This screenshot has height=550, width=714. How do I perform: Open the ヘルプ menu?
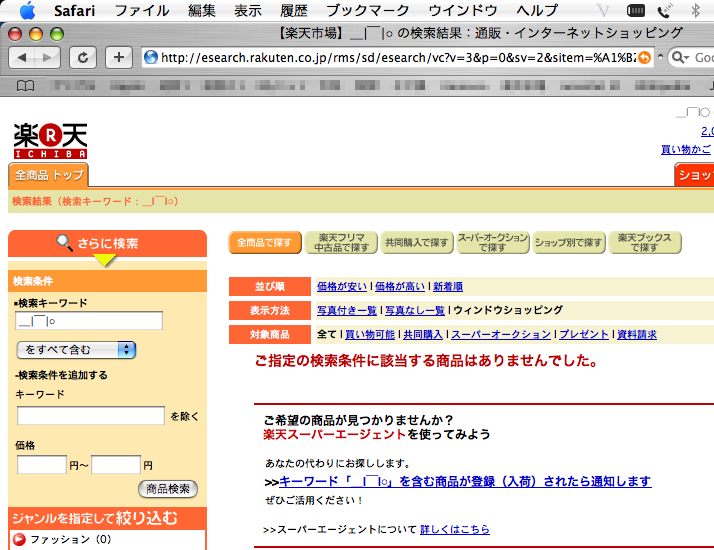click(x=537, y=10)
